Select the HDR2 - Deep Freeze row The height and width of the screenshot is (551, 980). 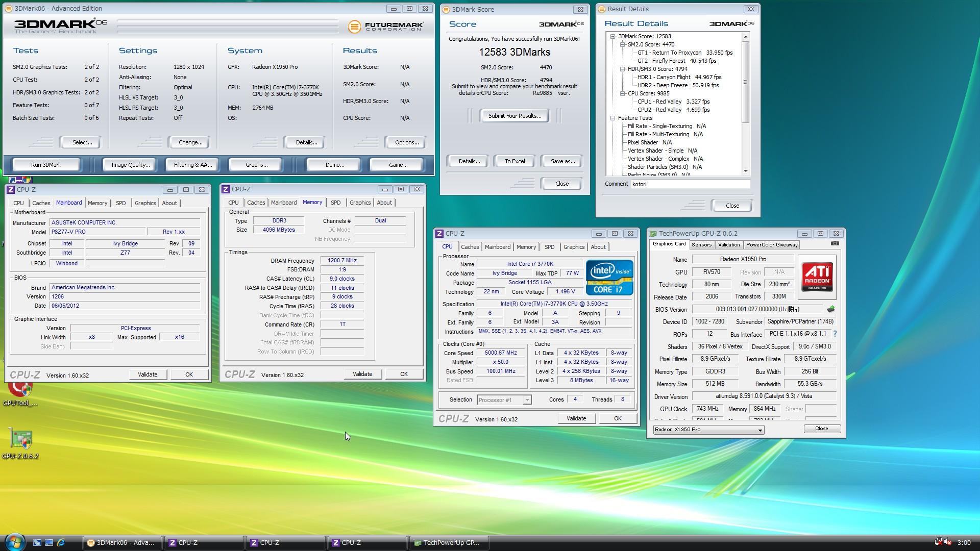pyautogui.click(x=678, y=85)
